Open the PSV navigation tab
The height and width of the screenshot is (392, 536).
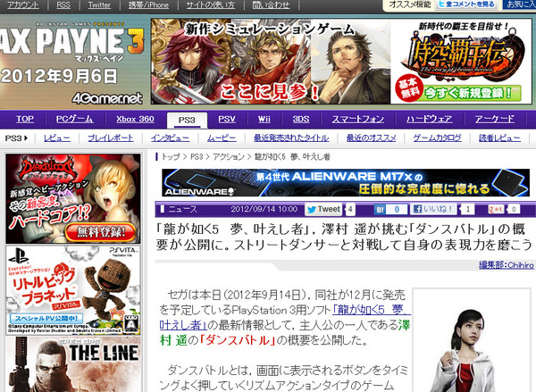pyautogui.click(x=227, y=120)
